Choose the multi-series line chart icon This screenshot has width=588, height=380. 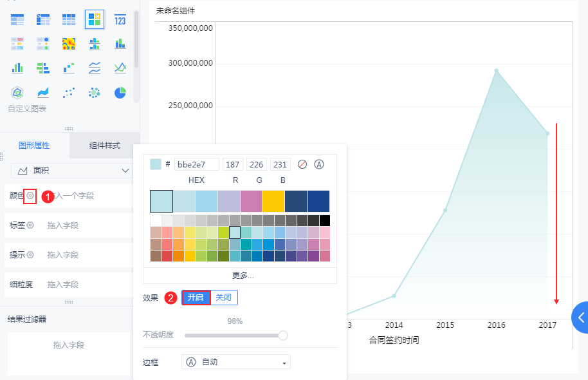coord(120,68)
